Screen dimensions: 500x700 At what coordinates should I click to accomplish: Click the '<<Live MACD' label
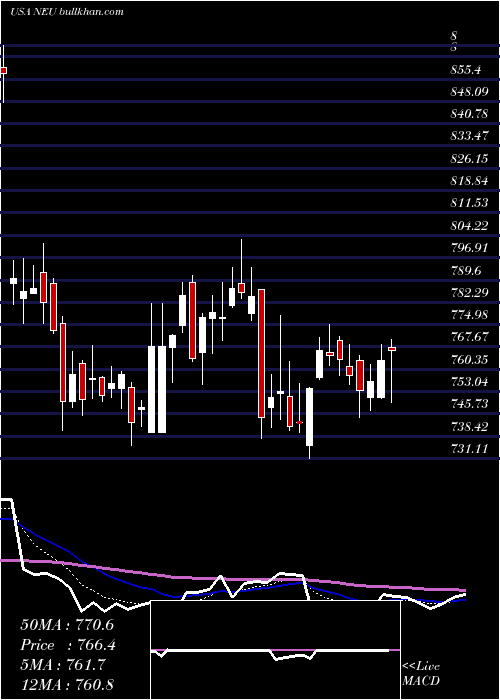coord(421,673)
